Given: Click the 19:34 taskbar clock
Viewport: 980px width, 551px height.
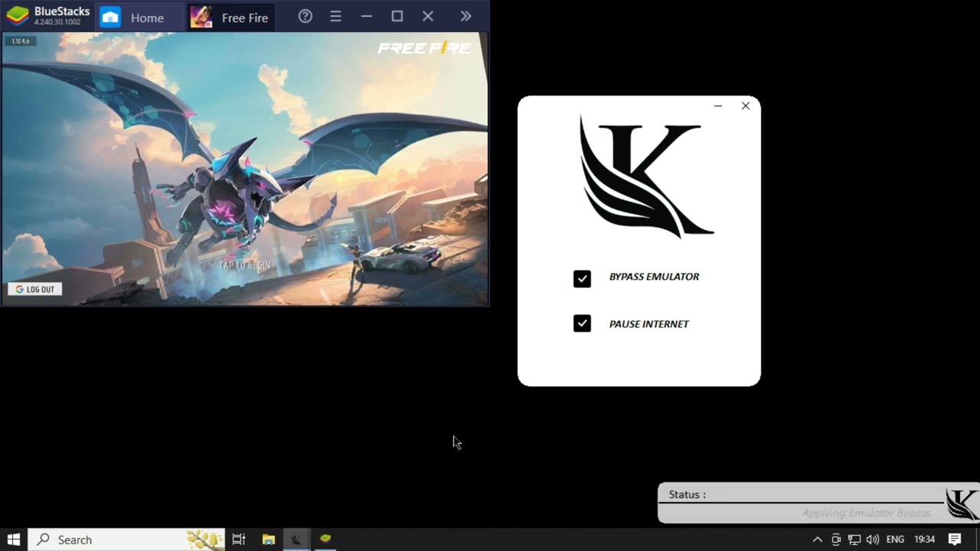Looking at the screenshot, I should [925, 540].
